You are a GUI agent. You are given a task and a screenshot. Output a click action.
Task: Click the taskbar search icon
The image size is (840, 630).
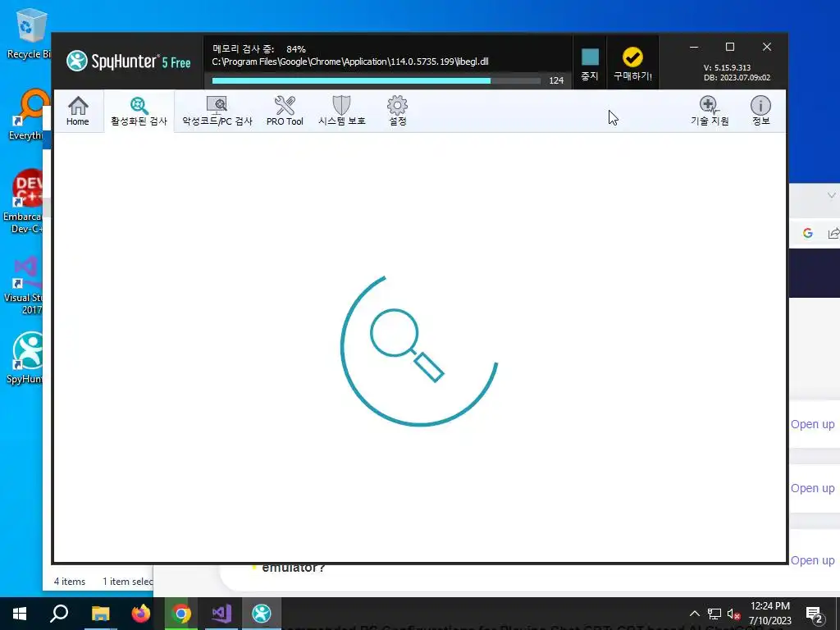pyautogui.click(x=59, y=614)
